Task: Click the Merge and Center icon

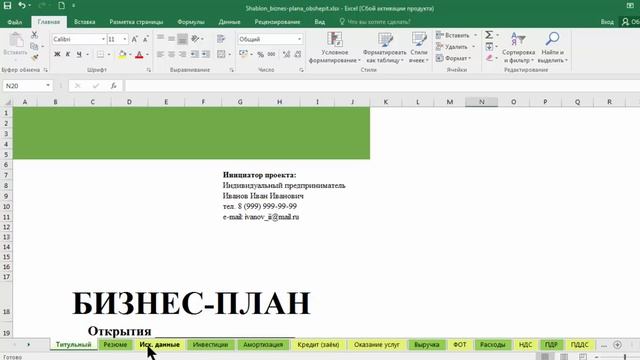Action: click(x=221, y=54)
